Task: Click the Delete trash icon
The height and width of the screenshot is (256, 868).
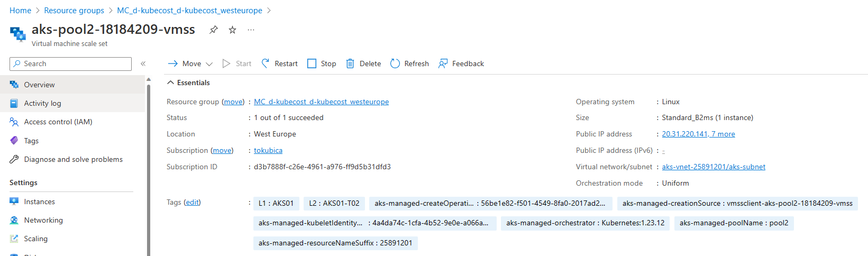Action: click(x=350, y=63)
